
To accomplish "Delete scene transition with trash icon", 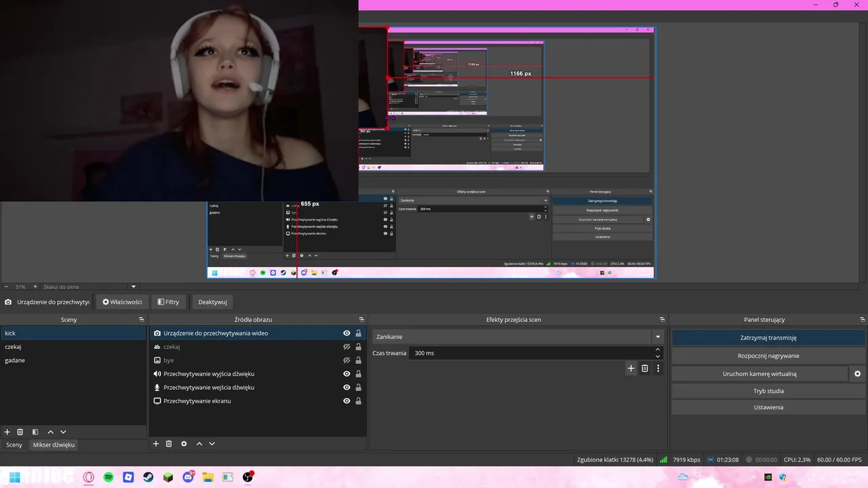I will (x=645, y=368).
